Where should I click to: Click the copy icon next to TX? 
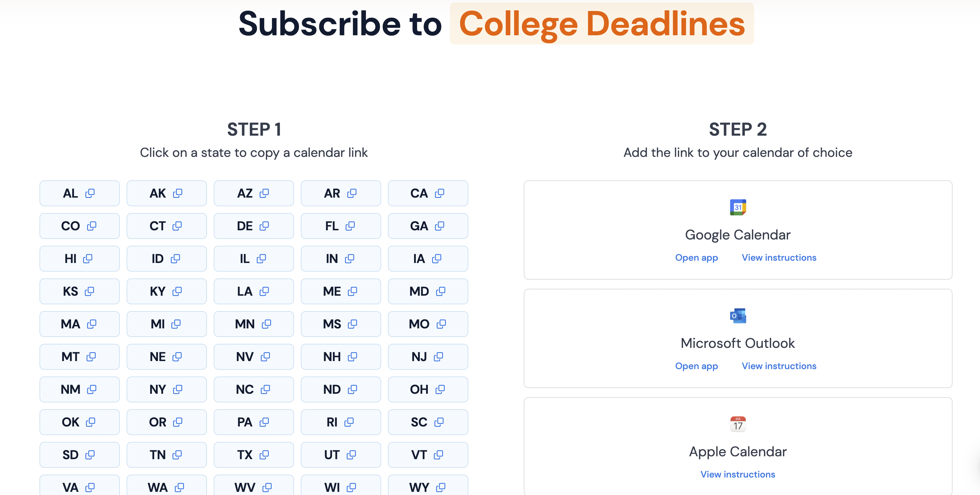coord(264,455)
